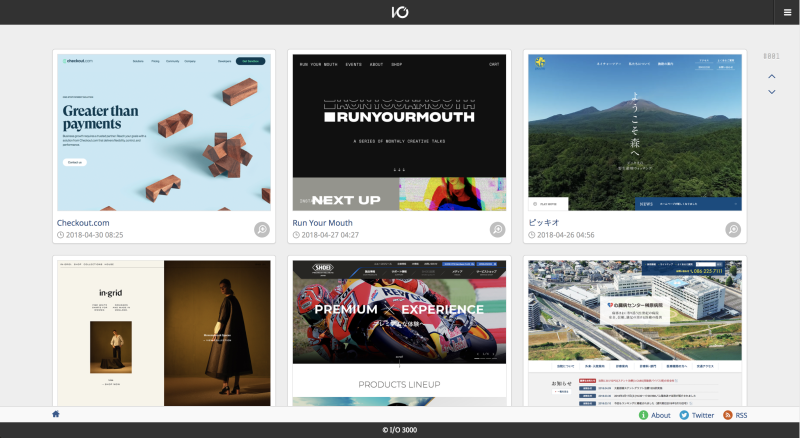Click magnifier icon on Checkout.com card
The image size is (800, 438).
click(262, 229)
